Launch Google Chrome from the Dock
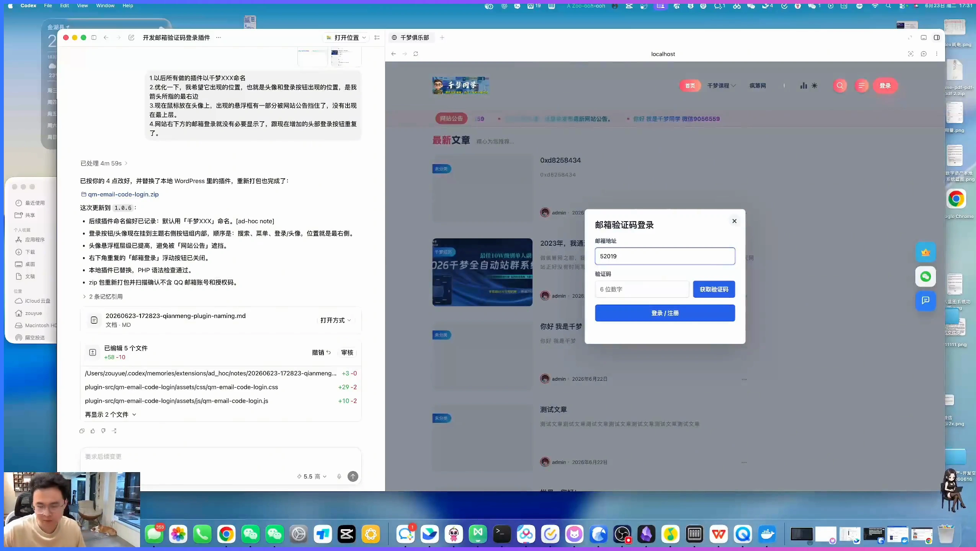 pyautogui.click(x=226, y=534)
